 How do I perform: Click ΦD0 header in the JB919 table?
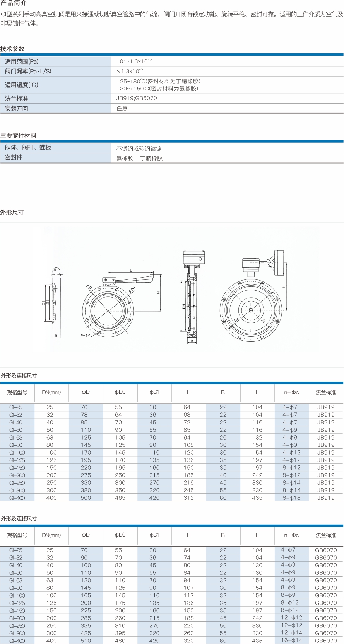[x=120, y=392]
